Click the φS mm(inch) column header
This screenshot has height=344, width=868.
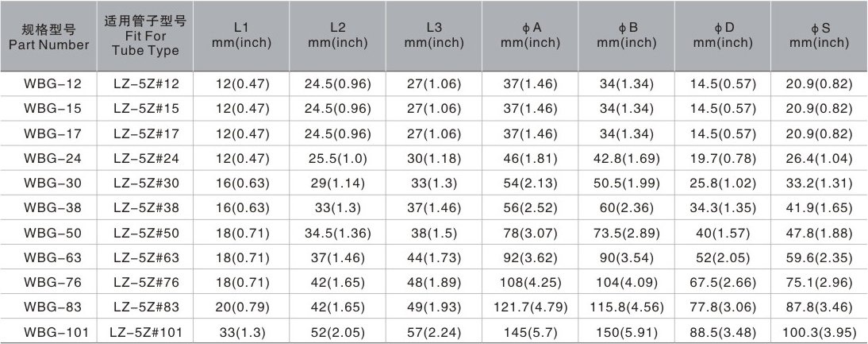pos(820,36)
